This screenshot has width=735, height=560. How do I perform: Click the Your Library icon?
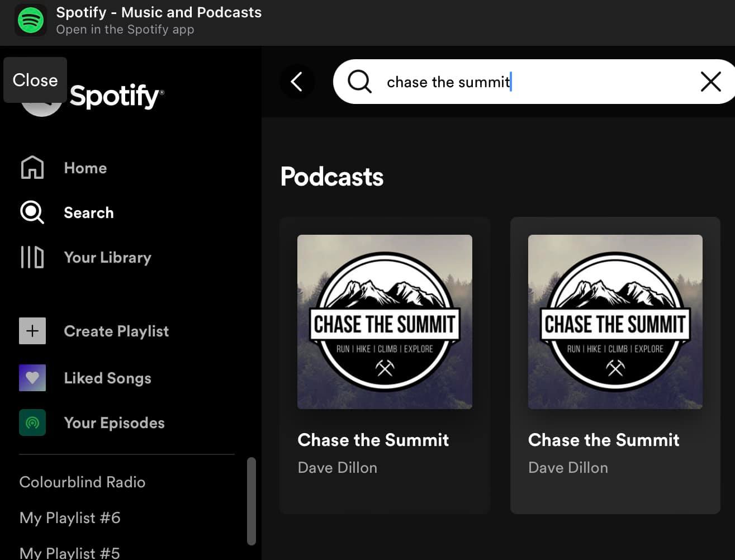32,257
